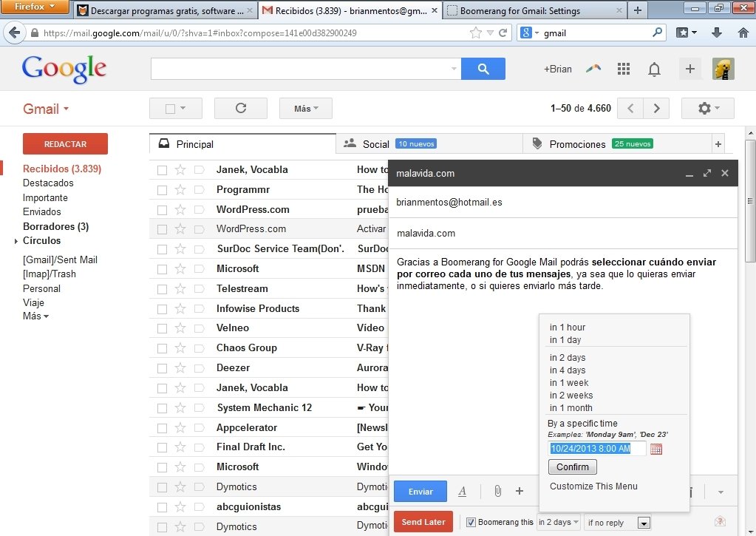The width and height of the screenshot is (756, 536).
Task: Go to the Firefox home page icon
Action: (x=743, y=33)
